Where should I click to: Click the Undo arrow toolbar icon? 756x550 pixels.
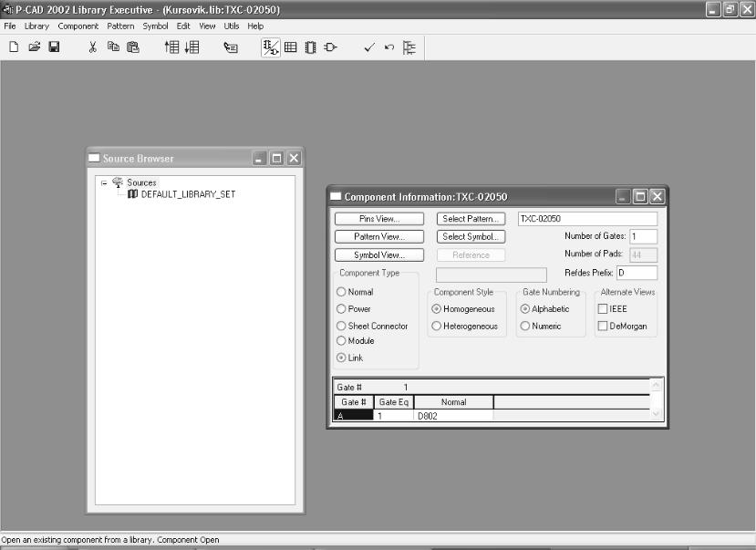point(389,47)
